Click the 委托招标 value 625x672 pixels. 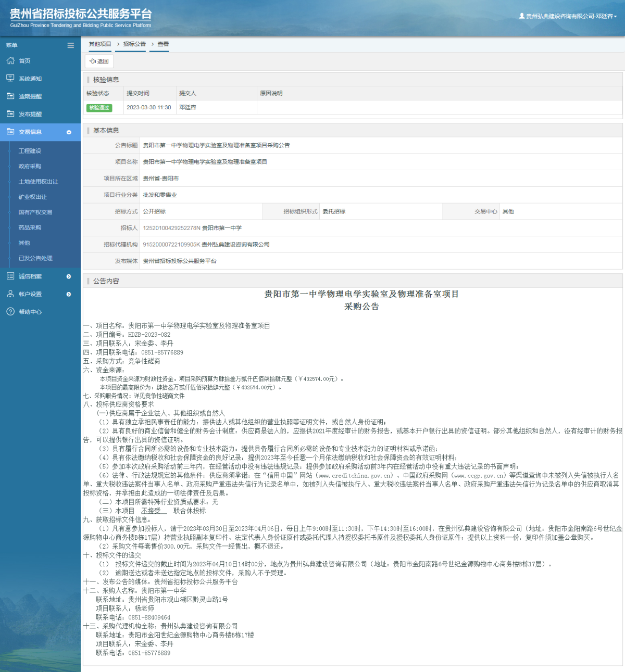click(334, 211)
